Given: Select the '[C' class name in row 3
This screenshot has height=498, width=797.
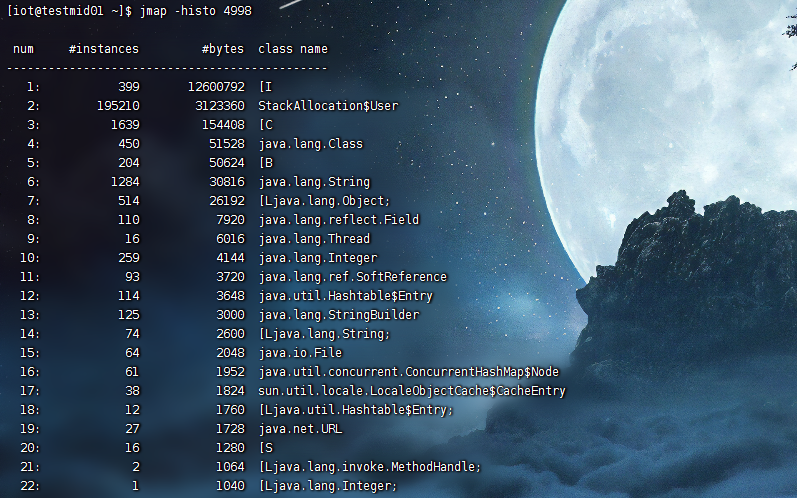Looking at the screenshot, I should click(266, 124).
